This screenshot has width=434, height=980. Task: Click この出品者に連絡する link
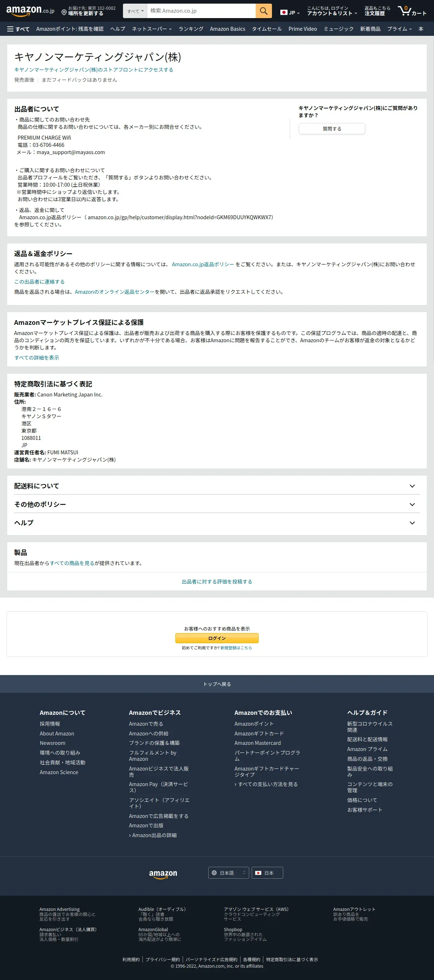pyautogui.click(x=39, y=282)
